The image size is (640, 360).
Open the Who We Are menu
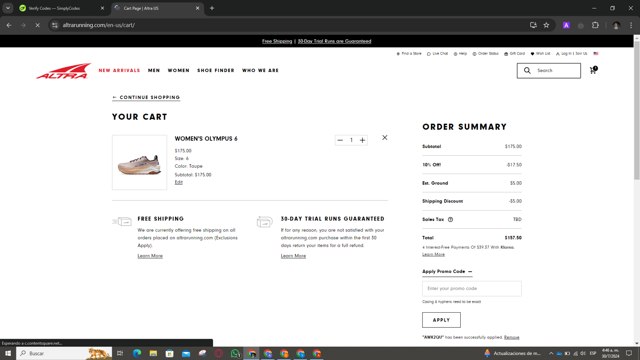(x=260, y=70)
